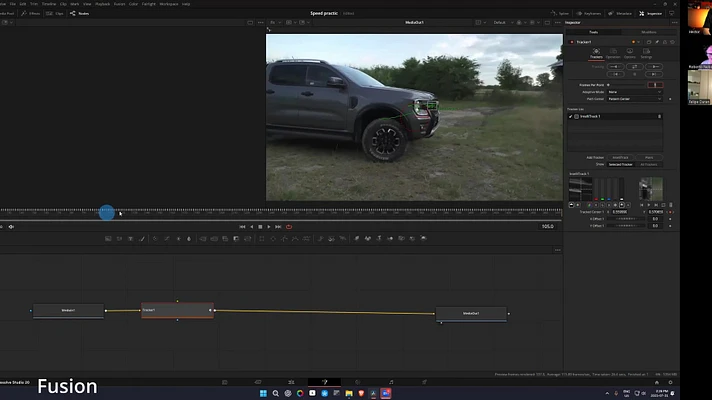The image size is (712, 400).
Task: Adjust the Frames Per Point slider
Action: coord(626,85)
